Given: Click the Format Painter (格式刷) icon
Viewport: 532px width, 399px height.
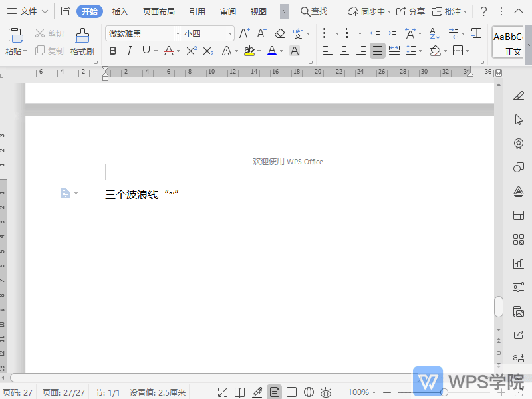Looking at the screenshot, I should pos(82,41).
